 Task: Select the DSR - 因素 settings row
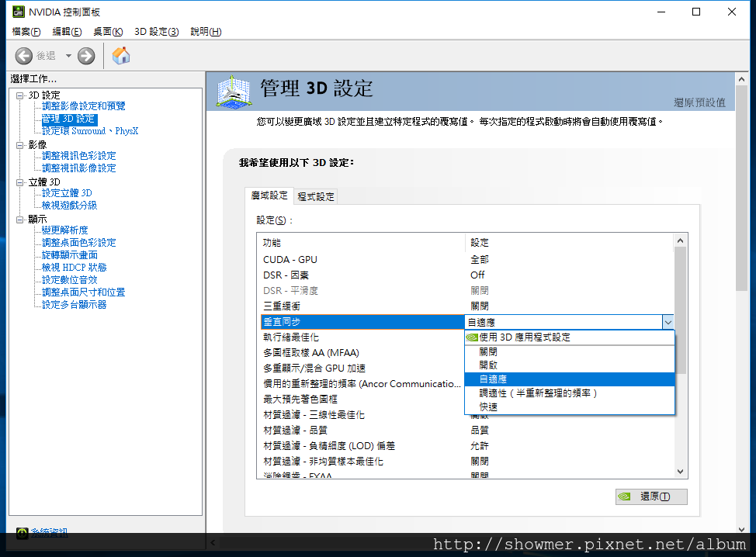(x=466, y=275)
